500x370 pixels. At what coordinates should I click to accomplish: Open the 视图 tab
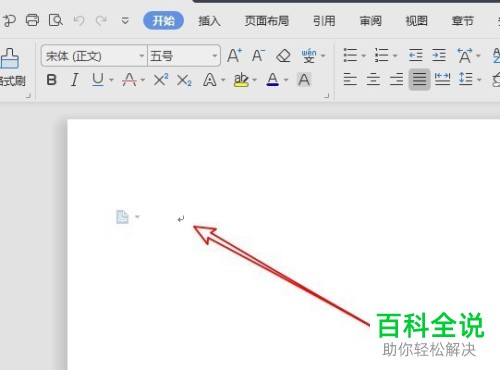(416, 21)
